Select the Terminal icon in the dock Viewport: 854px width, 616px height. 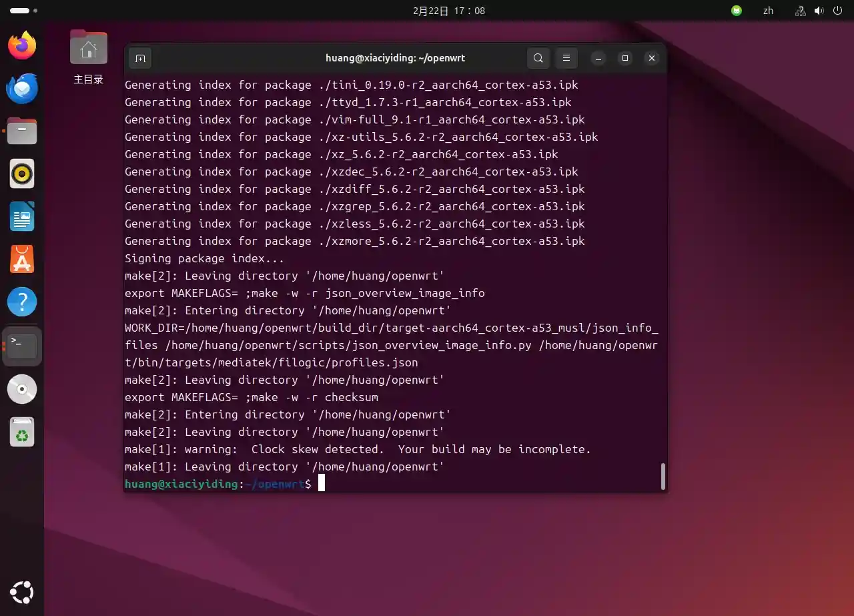point(22,346)
